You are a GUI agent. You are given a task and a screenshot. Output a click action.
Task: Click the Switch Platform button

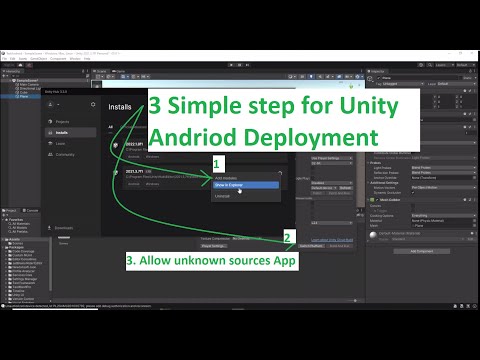point(311,246)
